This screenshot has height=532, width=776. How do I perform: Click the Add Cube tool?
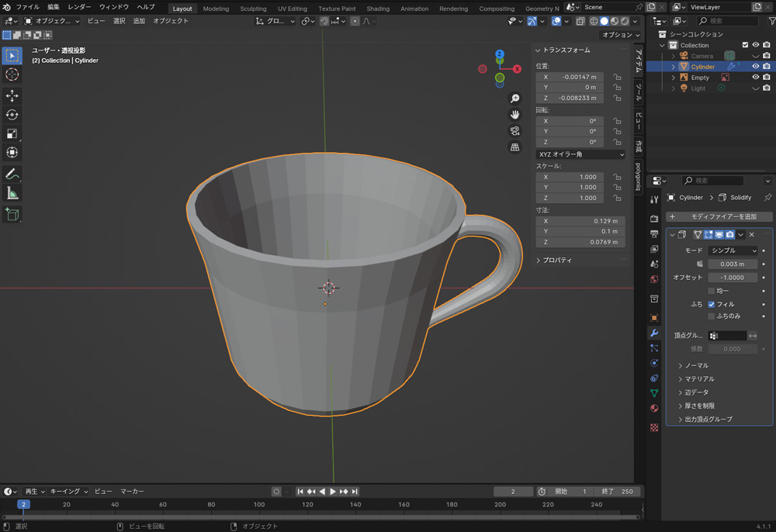tap(12, 214)
